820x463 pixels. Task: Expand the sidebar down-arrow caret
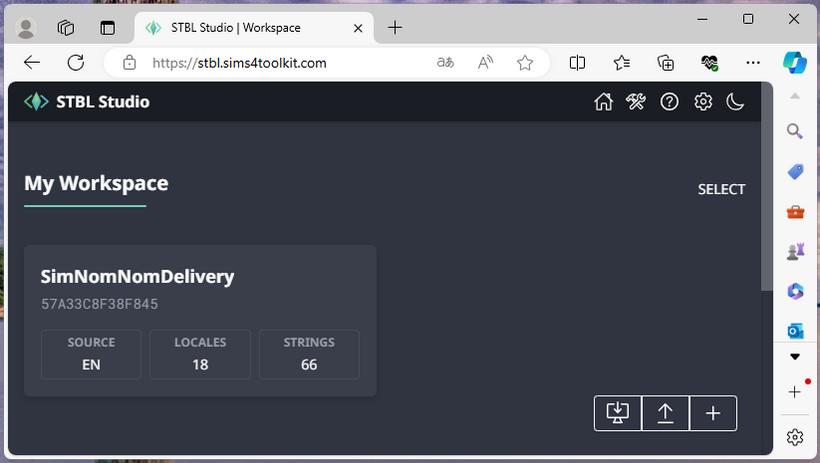tap(795, 356)
